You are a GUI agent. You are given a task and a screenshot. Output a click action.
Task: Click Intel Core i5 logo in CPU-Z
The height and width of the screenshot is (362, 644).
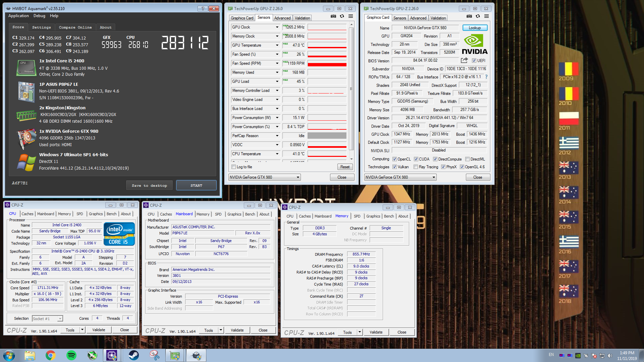pyautogui.click(x=119, y=234)
